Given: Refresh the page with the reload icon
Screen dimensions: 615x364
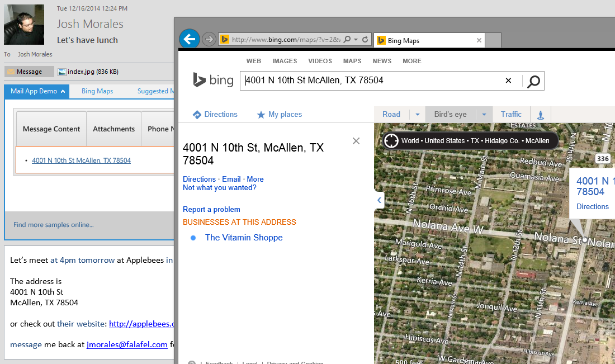Looking at the screenshot, I should (x=364, y=39).
